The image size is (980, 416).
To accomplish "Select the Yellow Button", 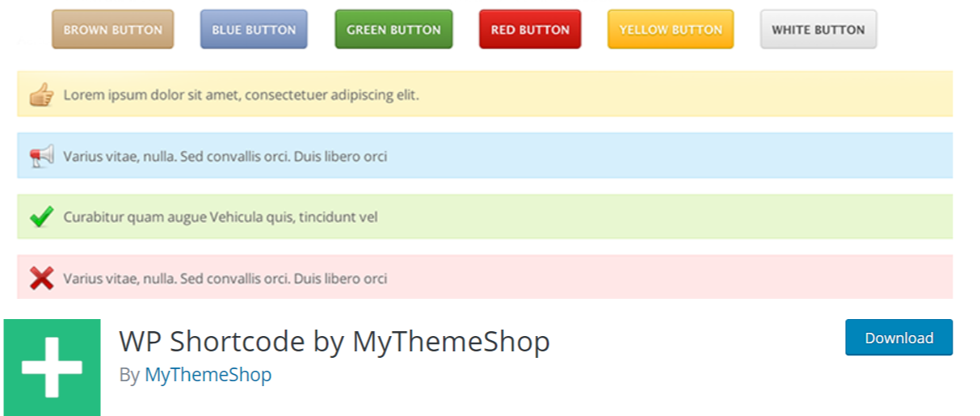I will click(670, 30).
